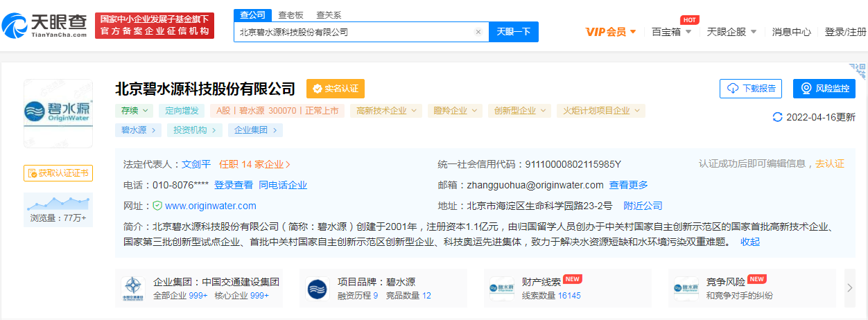868x320 pixels.
Task: Click 任职 14 家企业 link
Action: pos(254,164)
